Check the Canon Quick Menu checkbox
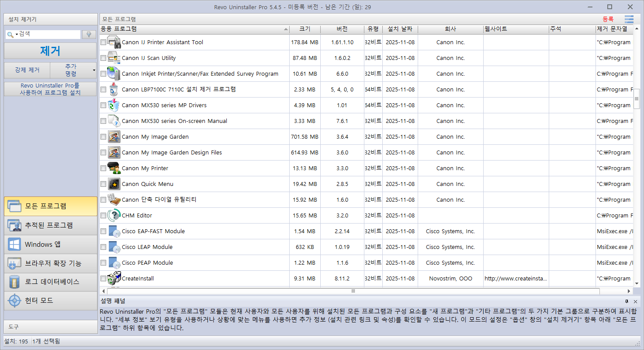The height and width of the screenshot is (350, 644). [103, 184]
